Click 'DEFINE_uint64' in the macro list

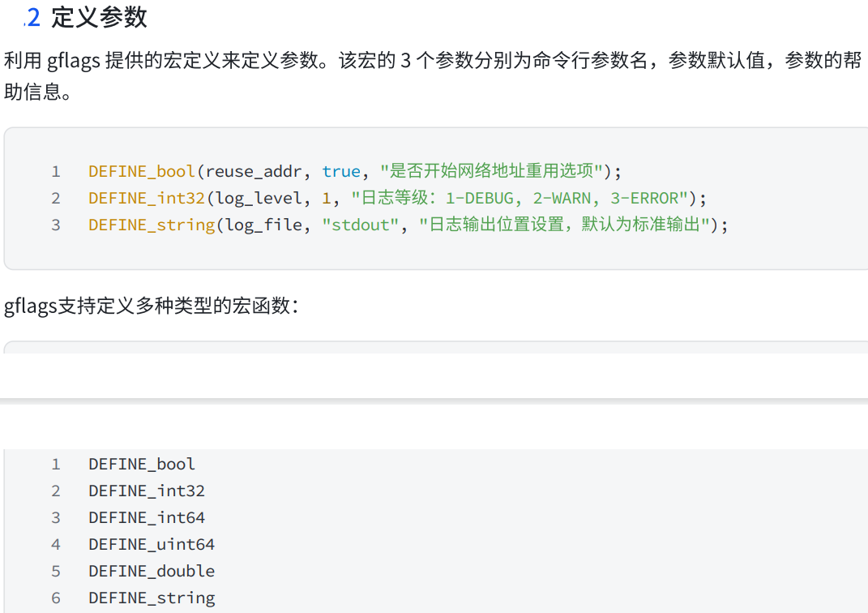[152, 544]
